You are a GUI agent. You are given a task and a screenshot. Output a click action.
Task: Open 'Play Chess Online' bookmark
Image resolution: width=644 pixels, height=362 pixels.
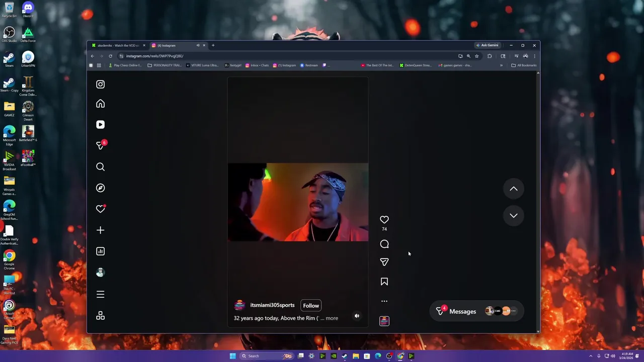tap(125, 65)
